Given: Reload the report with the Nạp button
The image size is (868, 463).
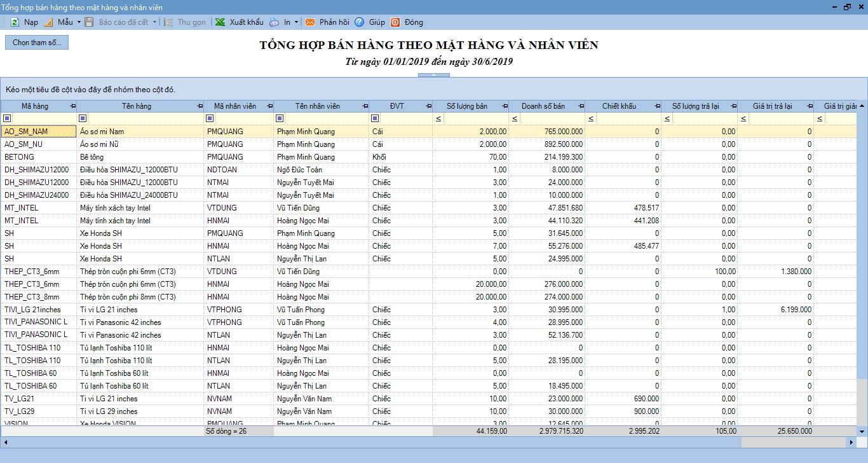Looking at the screenshot, I should click(24, 22).
